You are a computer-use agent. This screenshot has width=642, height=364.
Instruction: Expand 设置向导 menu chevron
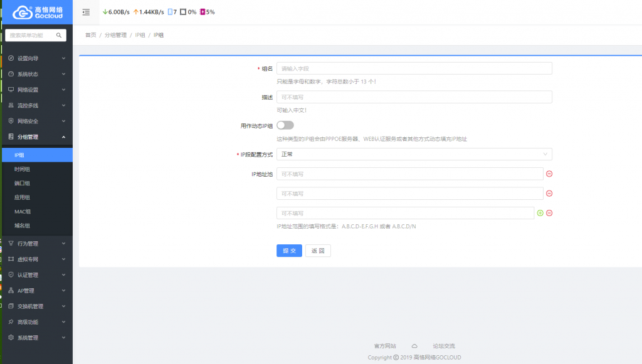point(63,58)
